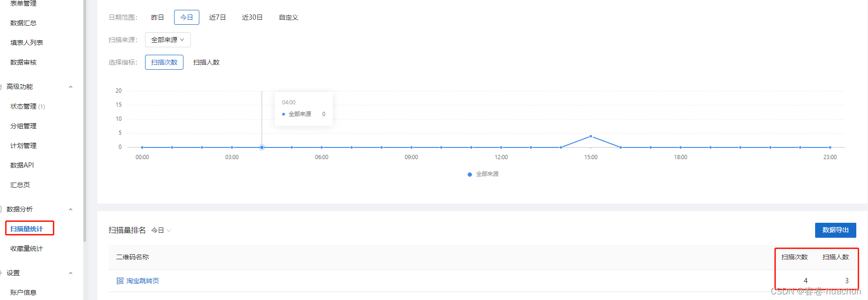The image size is (868, 300).
Task: Click the chart peak point at 15:00
Action: click(x=591, y=136)
